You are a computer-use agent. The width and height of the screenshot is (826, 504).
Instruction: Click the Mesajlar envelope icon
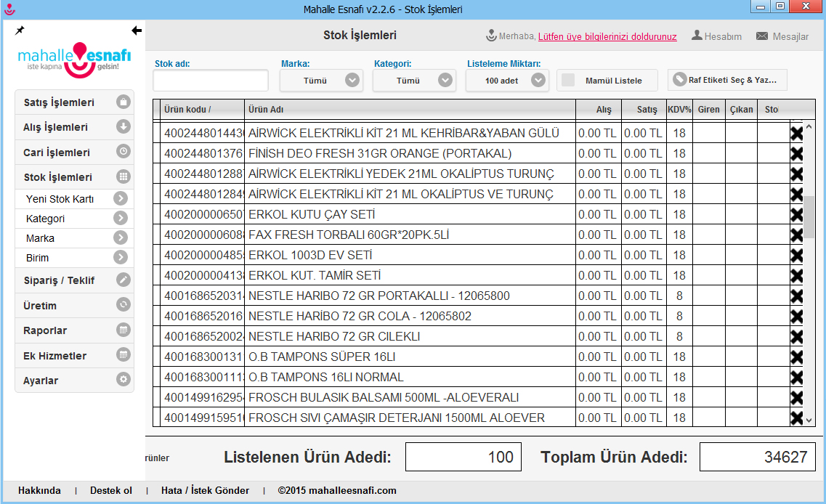[x=762, y=36]
